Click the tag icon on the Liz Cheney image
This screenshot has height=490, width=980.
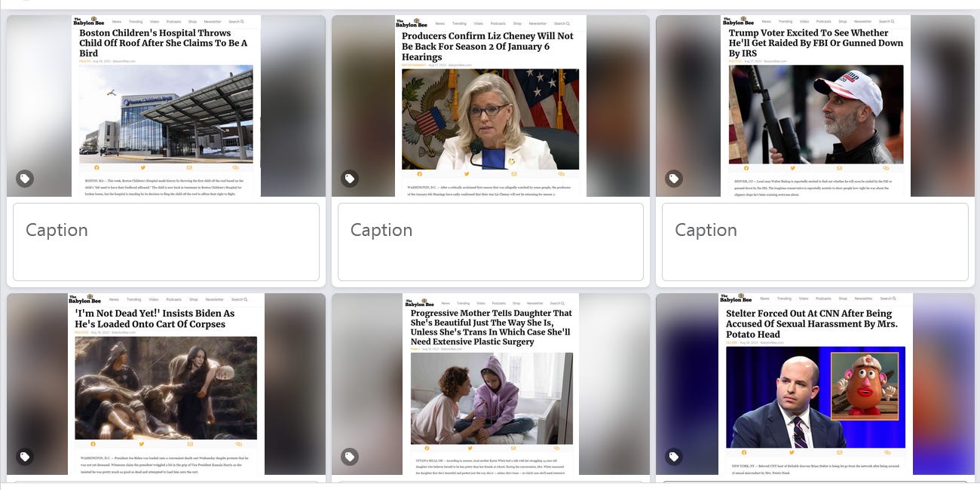pyautogui.click(x=350, y=179)
